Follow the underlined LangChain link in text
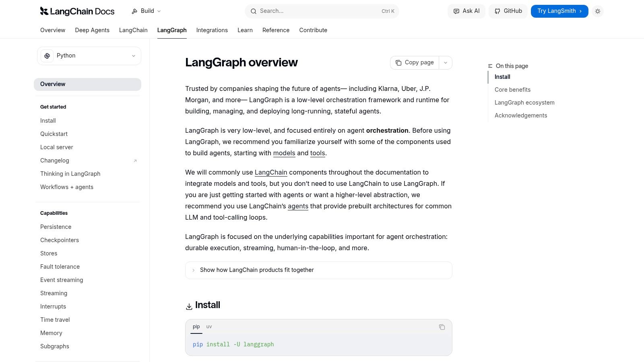This screenshot has width=644, height=362. [x=271, y=173]
